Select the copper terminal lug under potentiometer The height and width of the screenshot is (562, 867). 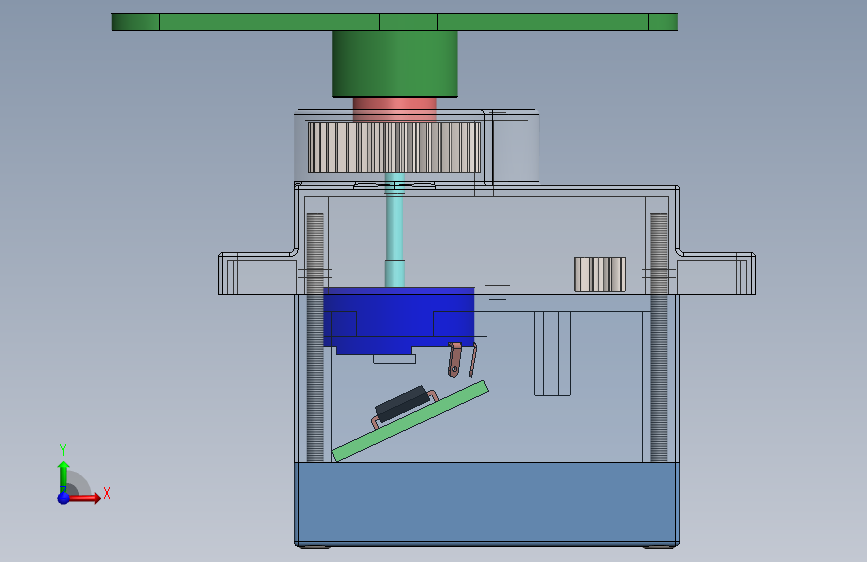click(455, 360)
